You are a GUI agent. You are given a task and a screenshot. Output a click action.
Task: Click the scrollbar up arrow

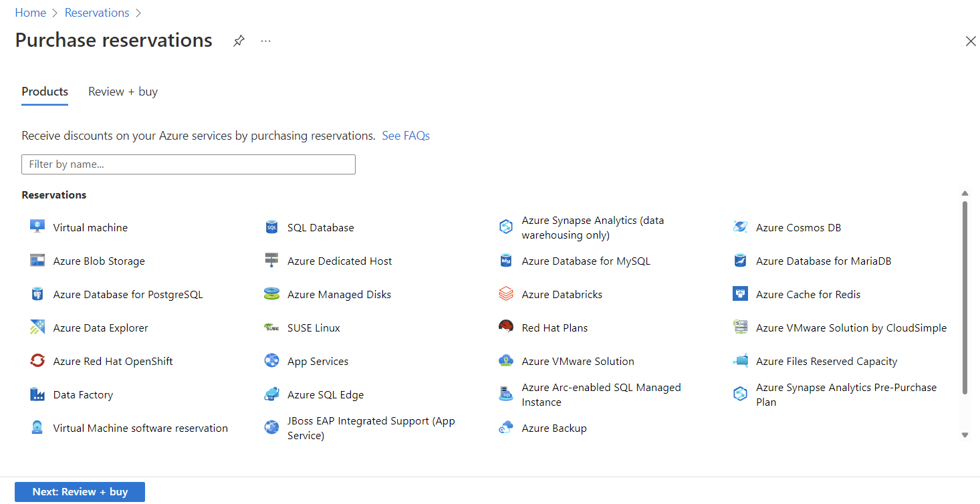pyautogui.click(x=965, y=193)
